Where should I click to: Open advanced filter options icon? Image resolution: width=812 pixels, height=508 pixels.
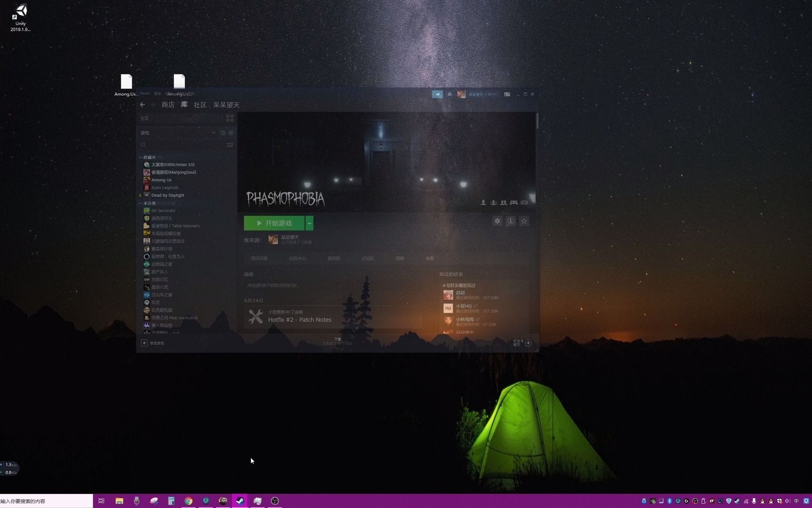pyautogui.click(x=230, y=145)
